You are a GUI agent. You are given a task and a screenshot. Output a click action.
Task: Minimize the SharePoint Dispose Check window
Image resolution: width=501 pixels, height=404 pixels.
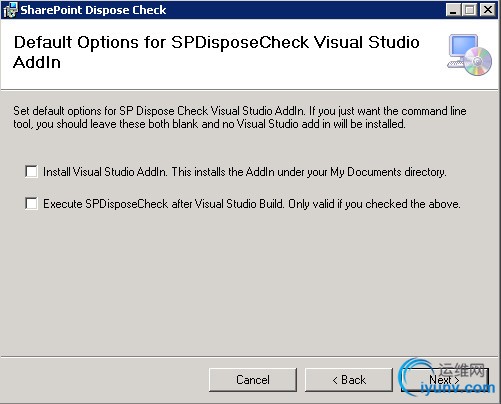453,10
